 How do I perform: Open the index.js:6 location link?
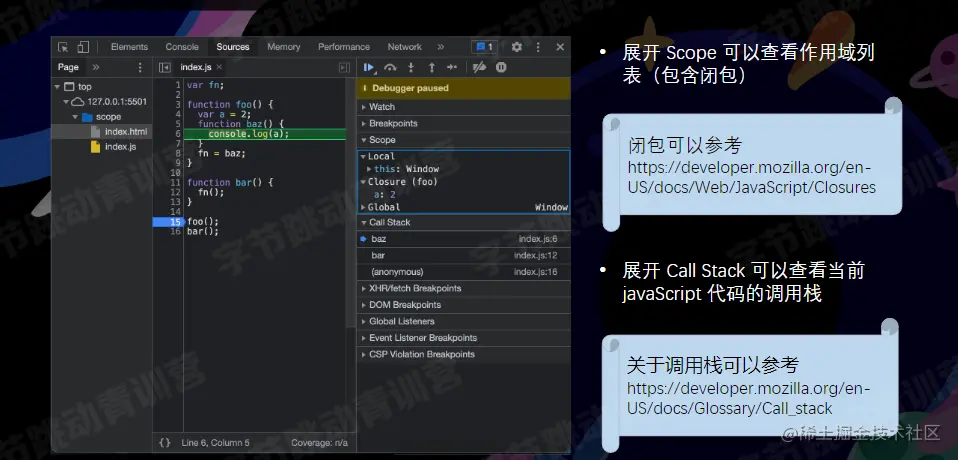click(x=538, y=239)
